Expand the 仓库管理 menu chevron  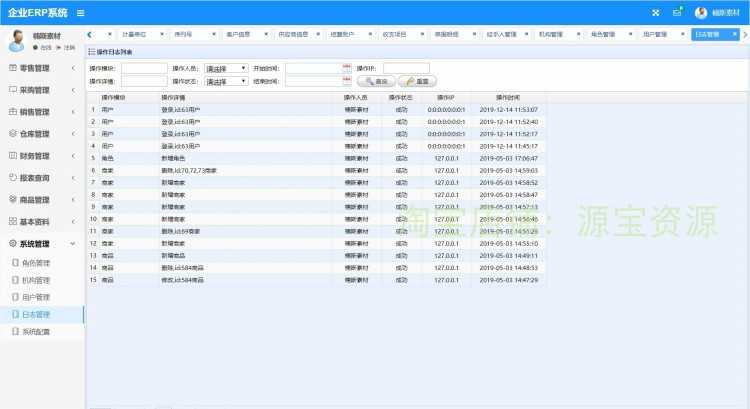click(x=73, y=134)
